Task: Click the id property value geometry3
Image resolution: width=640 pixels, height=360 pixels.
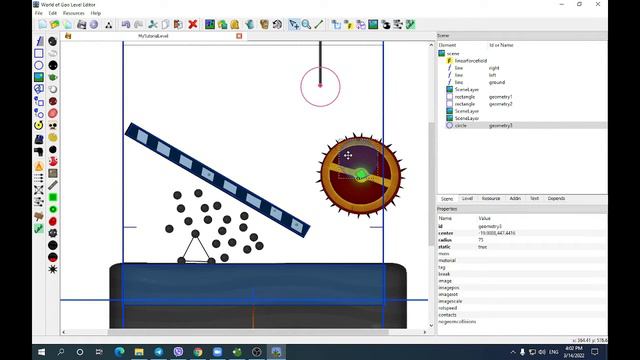Action: (x=542, y=226)
